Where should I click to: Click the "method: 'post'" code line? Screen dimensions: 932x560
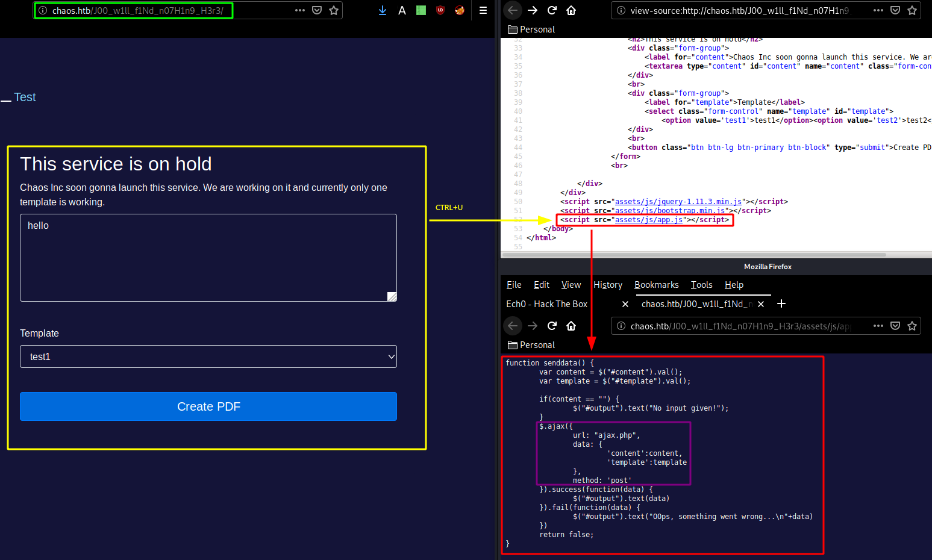pos(602,481)
